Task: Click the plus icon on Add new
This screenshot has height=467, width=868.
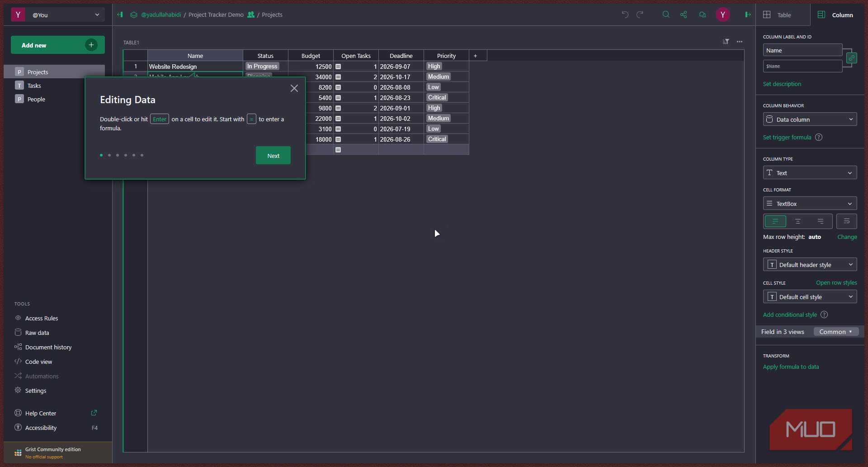Action: [x=91, y=45]
